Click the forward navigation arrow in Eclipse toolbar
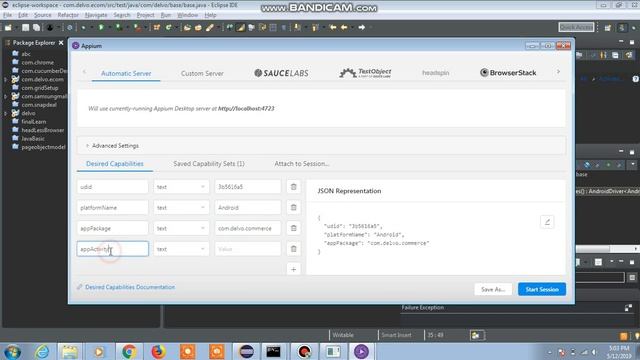Screen dimensions: 640x360 pyautogui.click(x=362, y=27)
